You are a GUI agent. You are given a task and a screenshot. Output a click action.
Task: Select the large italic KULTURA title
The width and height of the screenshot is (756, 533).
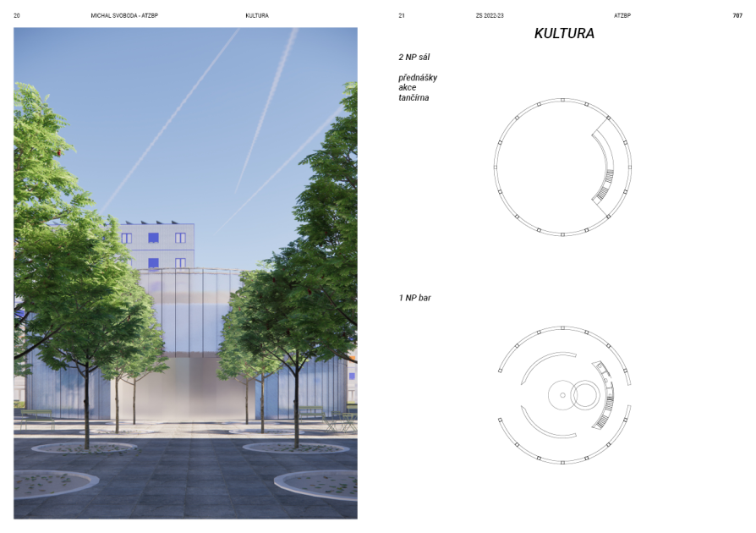564,33
